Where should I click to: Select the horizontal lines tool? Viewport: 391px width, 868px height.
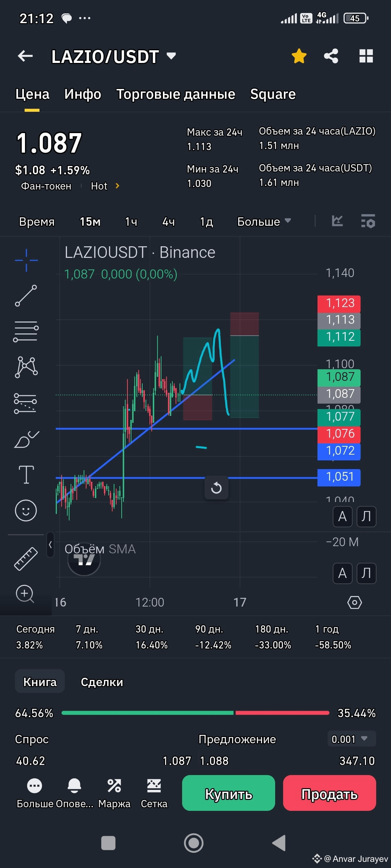26,331
